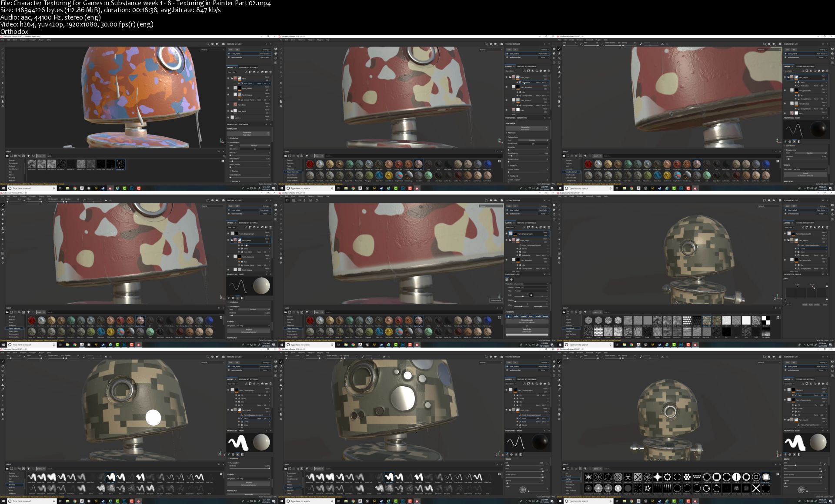This screenshot has height=504, width=835.
Task: Fill properties frame: click the scale lock icon
Action: click(x=531, y=295)
